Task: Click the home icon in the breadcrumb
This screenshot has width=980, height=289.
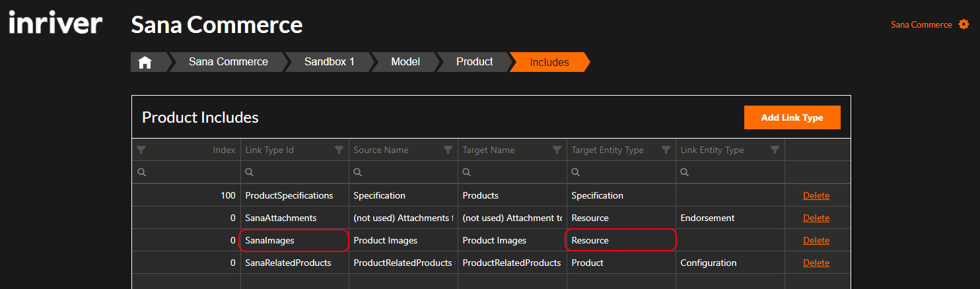Action: (145, 62)
